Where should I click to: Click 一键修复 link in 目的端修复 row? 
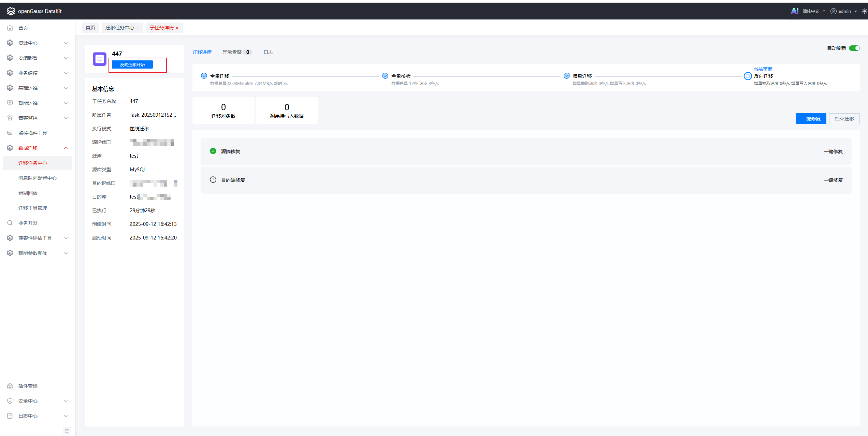pyautogui.click(x=833, y=180)
